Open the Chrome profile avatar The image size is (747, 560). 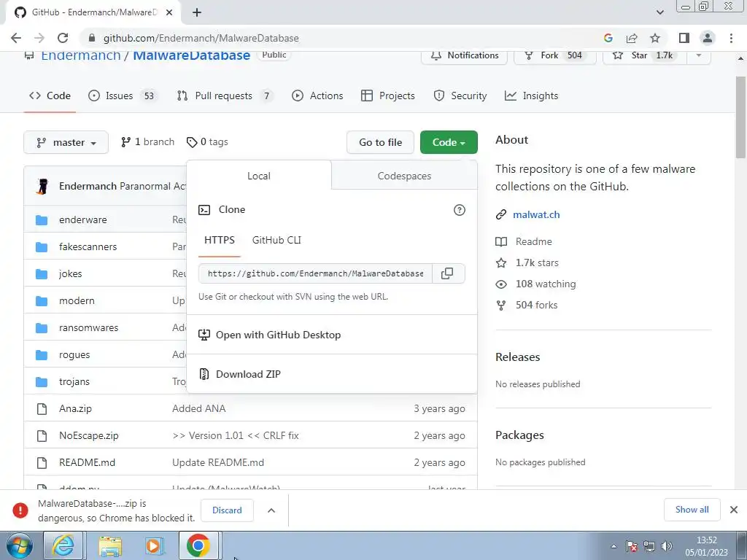pos(708,38)
